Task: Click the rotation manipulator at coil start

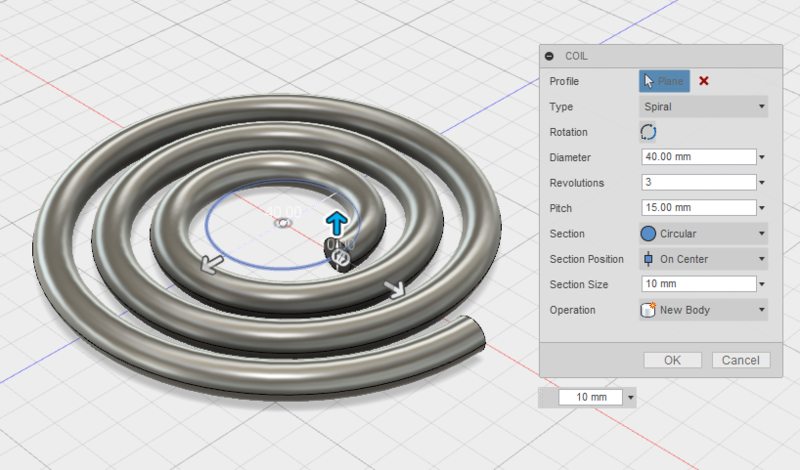Action: (x=340, y=258)
